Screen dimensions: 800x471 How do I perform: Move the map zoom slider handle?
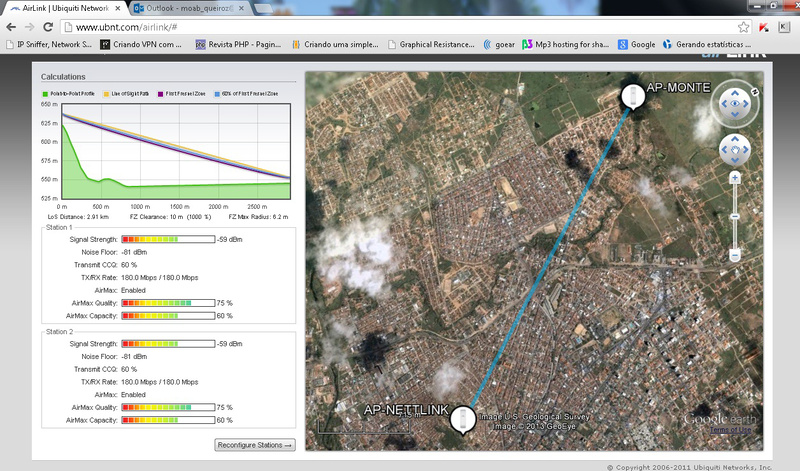pos(735,216)
